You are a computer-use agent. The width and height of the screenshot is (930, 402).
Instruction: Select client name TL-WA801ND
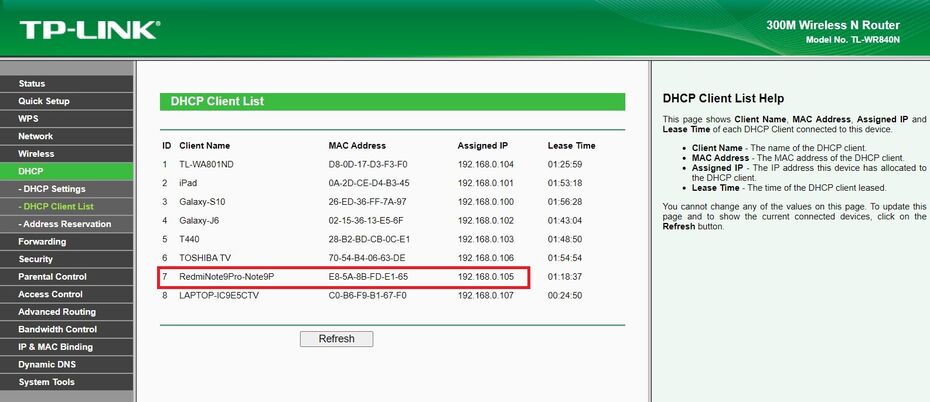tap(206, 164)
